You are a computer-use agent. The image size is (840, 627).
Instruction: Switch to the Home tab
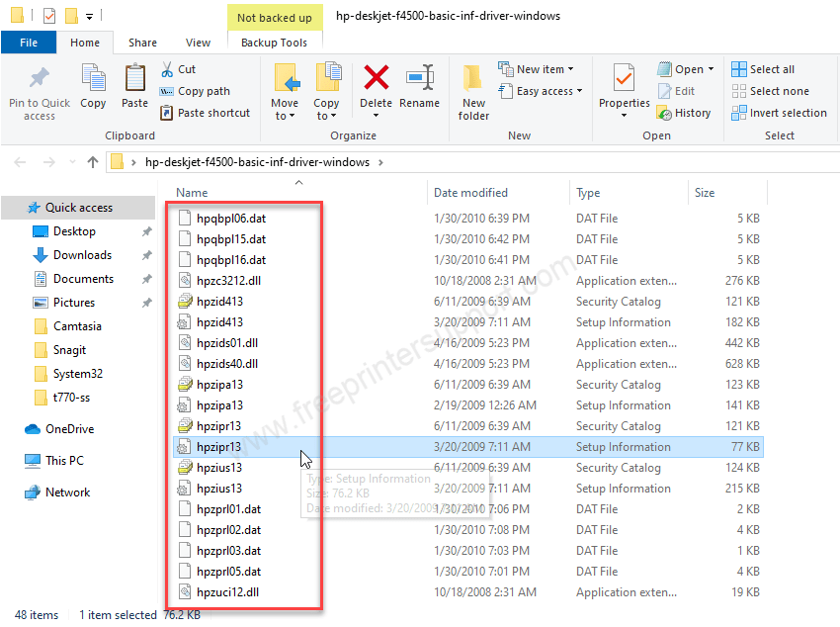click(85, 43)
